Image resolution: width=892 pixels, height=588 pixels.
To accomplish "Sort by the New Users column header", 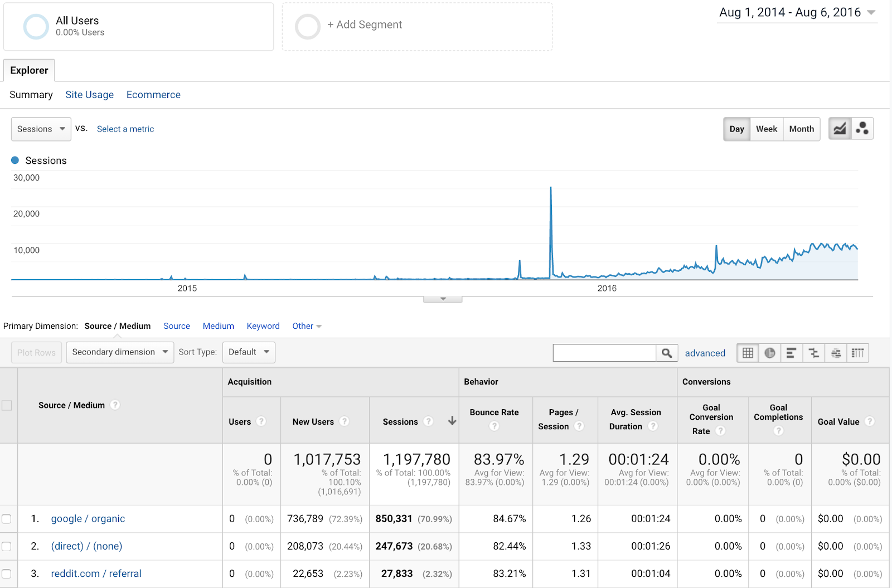I will click(313, 421).
